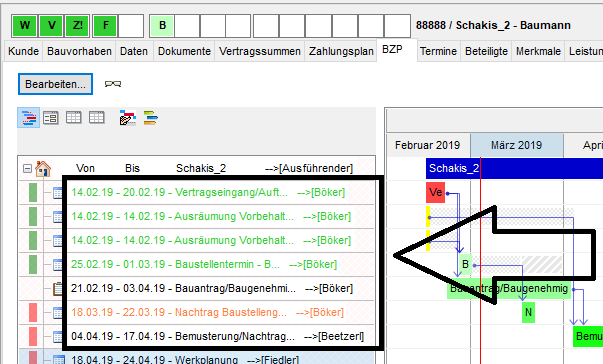The height and width of the screenshot is (364, 603).
Task: Select the Vertragseingang/Auft... tree row
Action: pos(208,192)
